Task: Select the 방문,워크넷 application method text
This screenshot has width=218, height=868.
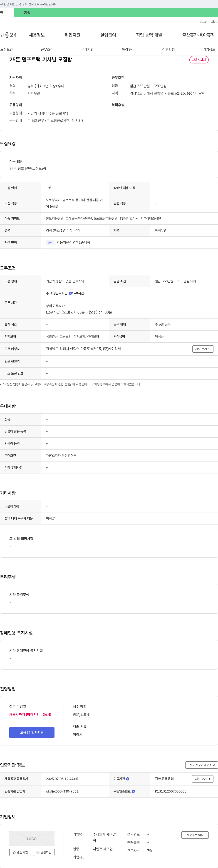Action: point(81,715)
